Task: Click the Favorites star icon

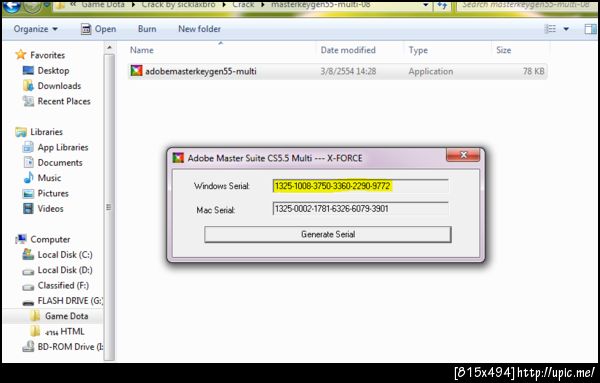Action: (21, 55)
